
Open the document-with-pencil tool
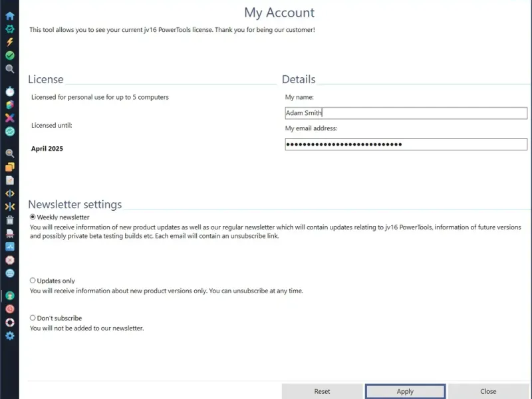pyautogui.click(x=10, y=180)
